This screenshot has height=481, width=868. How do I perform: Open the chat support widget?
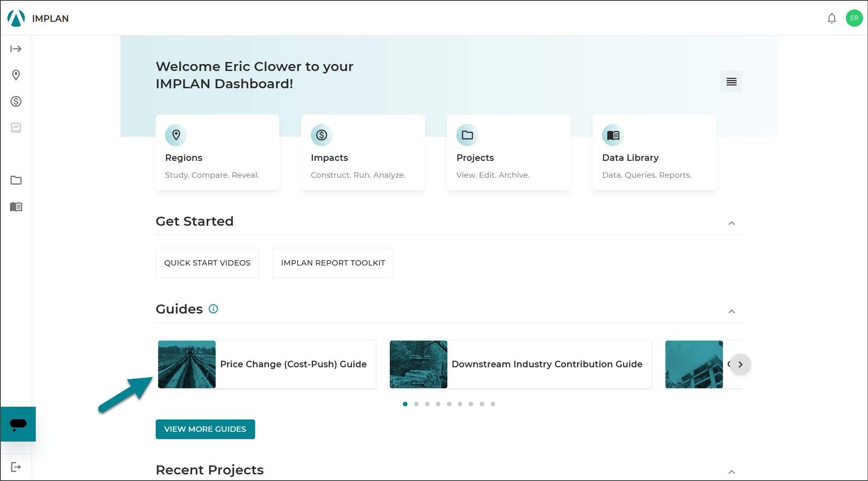[18, 424]
